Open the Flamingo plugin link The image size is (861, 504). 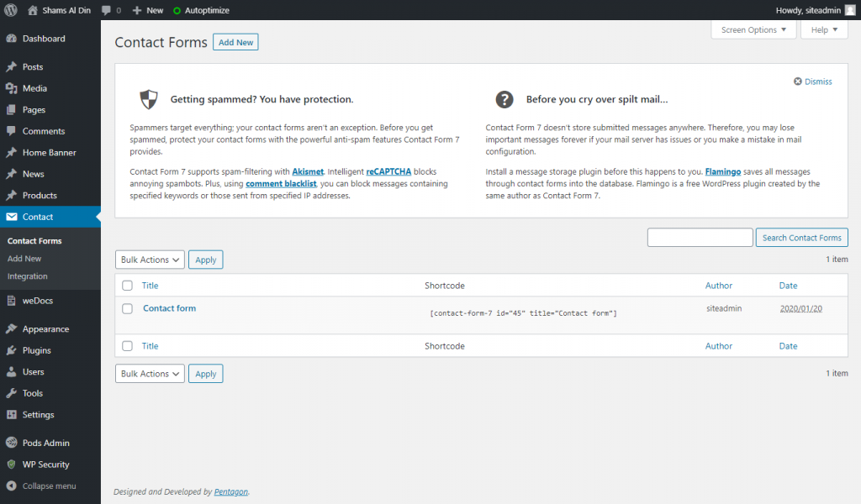point(722,171)
